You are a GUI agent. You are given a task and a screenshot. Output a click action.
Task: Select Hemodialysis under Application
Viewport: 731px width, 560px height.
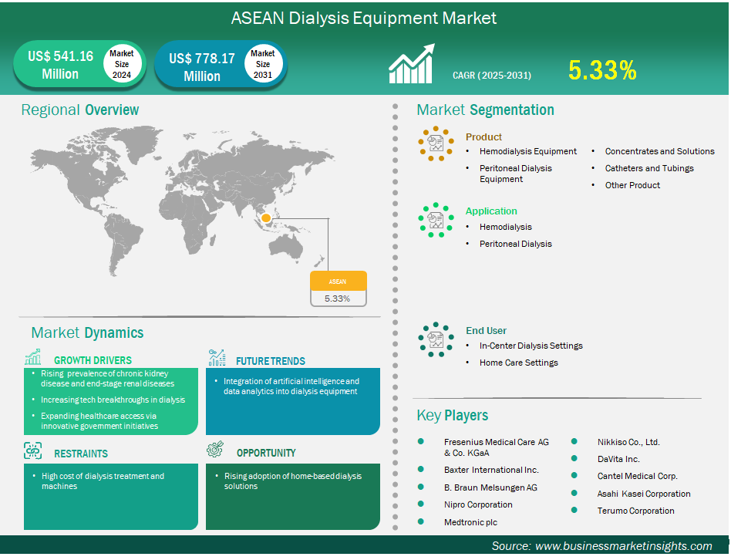point(505,227)
